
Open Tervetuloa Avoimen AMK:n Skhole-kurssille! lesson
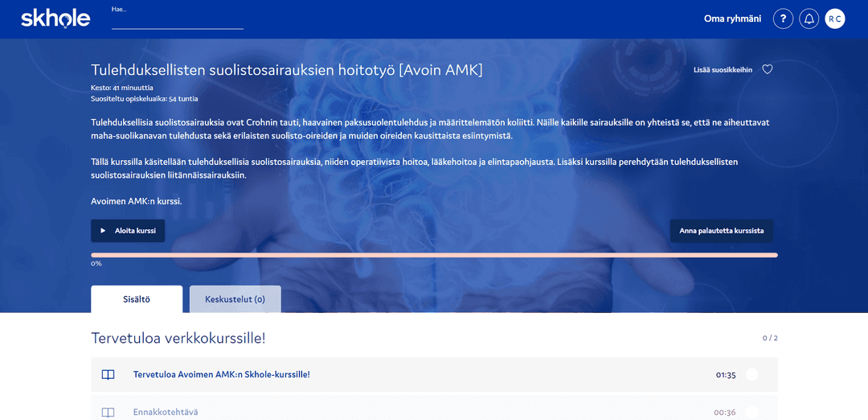click(x=221, y=375)
